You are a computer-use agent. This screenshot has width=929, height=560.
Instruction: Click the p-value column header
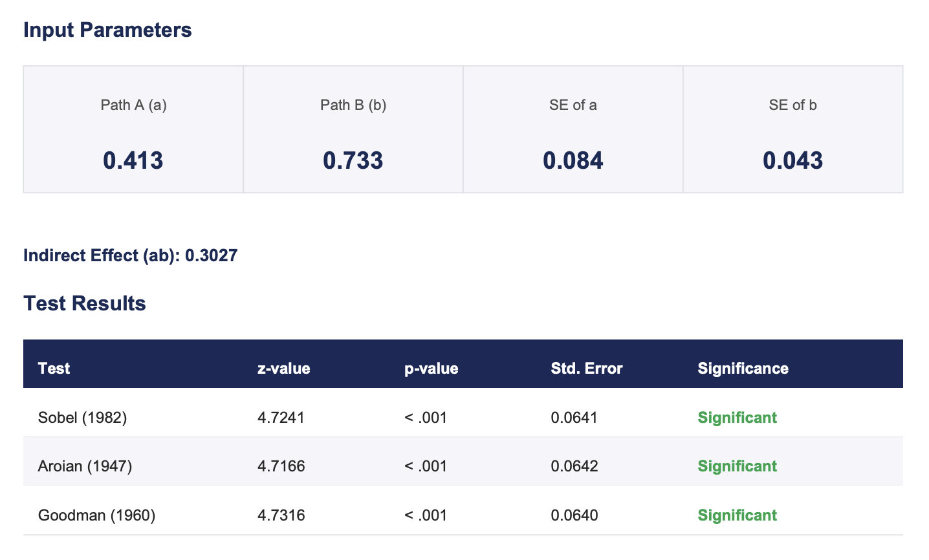point(431,369)
